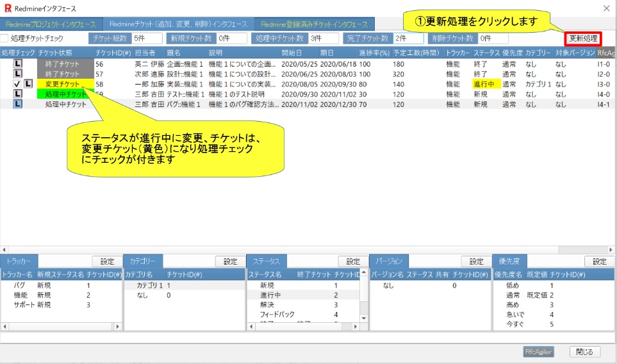Click the tracker panel's scroll right arrow
The image size is (617, 364).
click(x=117, y=326)
